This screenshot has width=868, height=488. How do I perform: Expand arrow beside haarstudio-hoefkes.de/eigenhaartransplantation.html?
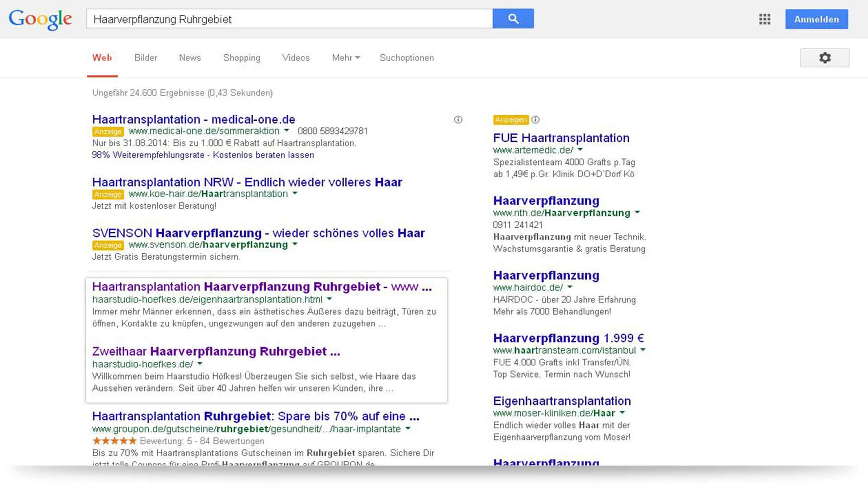[329, 299]
